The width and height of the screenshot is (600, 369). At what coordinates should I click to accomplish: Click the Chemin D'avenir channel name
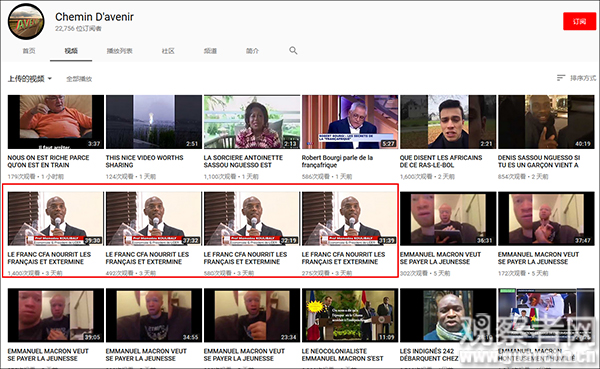point(95,17)
